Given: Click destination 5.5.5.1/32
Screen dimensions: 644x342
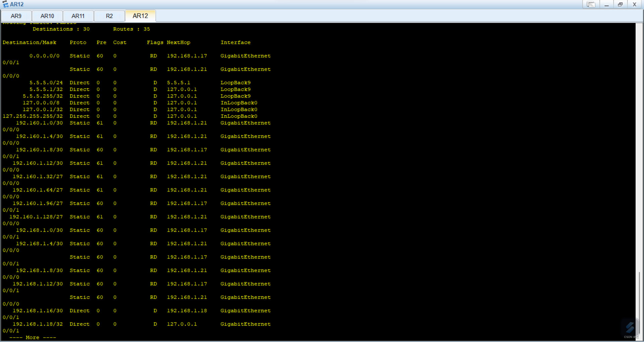Looking at the screenshot, I should (x=46, y=90).
